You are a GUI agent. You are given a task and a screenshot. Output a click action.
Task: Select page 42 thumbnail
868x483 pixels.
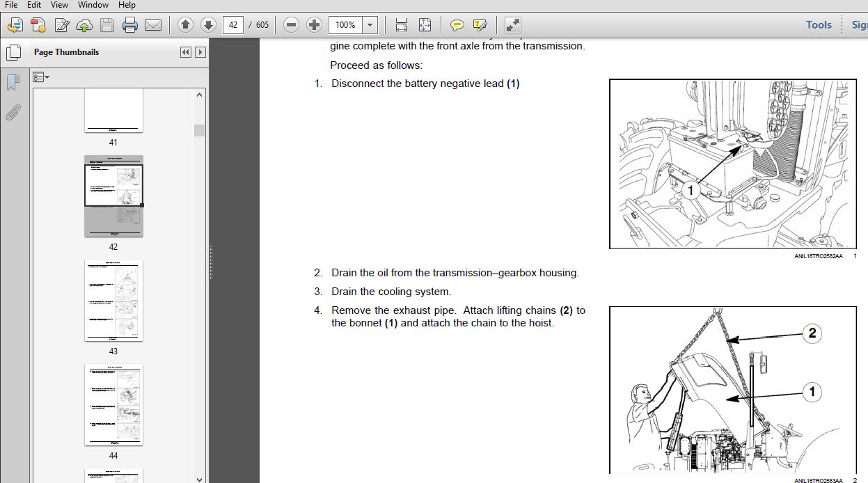(x=113, y=196)
